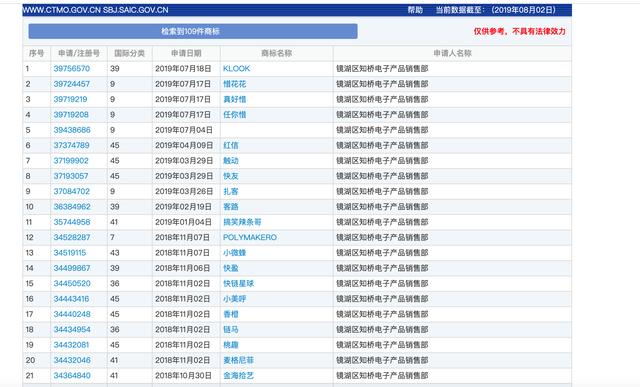
Task: Open registration number 37193057
Action: pos(71,176)
